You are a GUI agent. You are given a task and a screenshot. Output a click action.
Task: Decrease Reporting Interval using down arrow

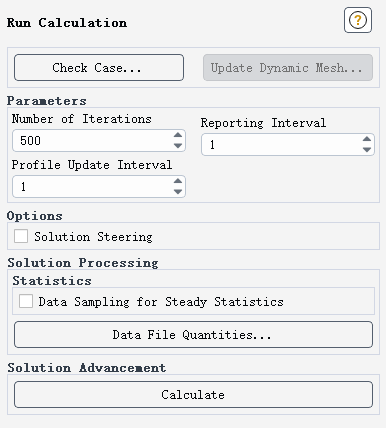pyautogui.click(x=367, y=150)
